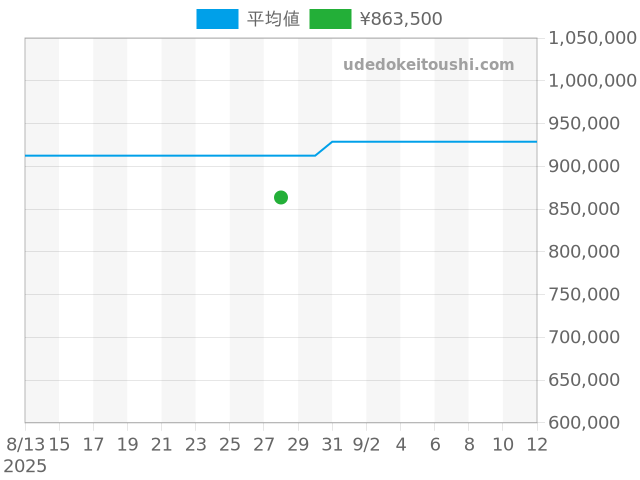
Task: Click the 8/13 date label on x-axis
Action: point(25,443)
